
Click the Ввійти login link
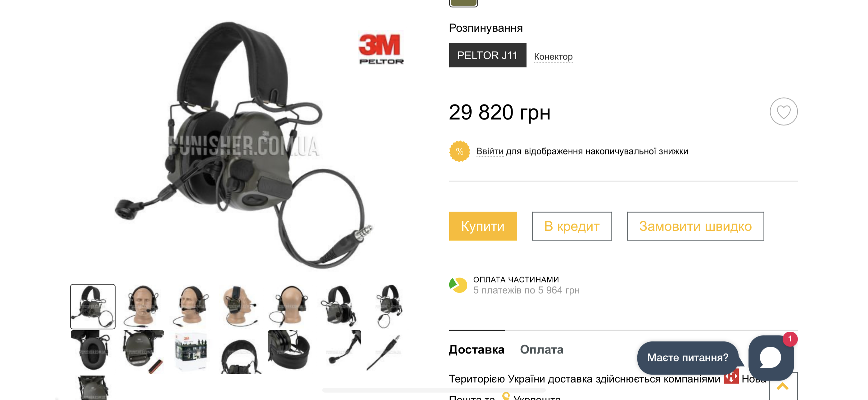(490, 151)
